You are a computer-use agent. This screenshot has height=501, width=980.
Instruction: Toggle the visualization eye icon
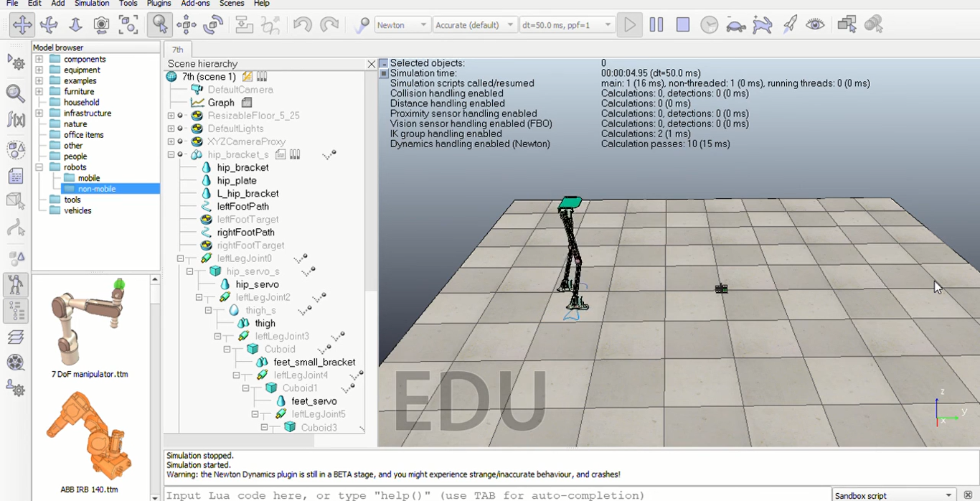(x=815, y=25)
